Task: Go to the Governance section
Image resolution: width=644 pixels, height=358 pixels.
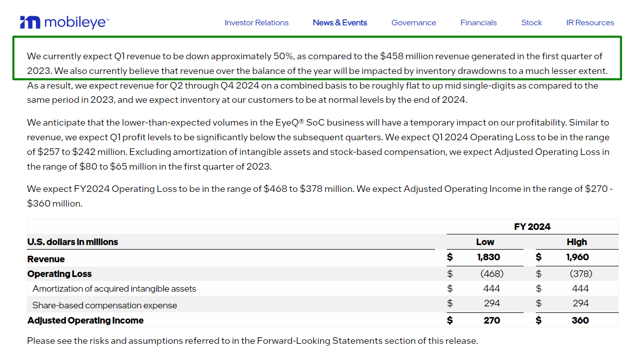Action: (x=414, y=23)
